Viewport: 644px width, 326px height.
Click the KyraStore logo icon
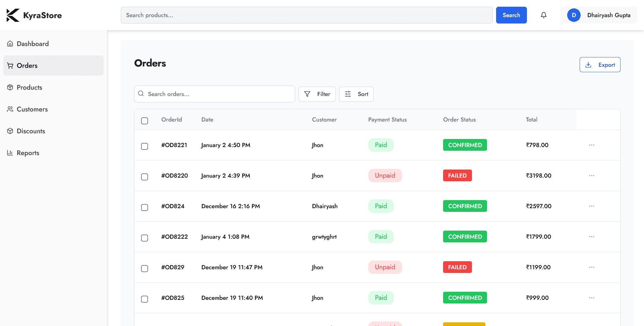click(x=13, y=15)
